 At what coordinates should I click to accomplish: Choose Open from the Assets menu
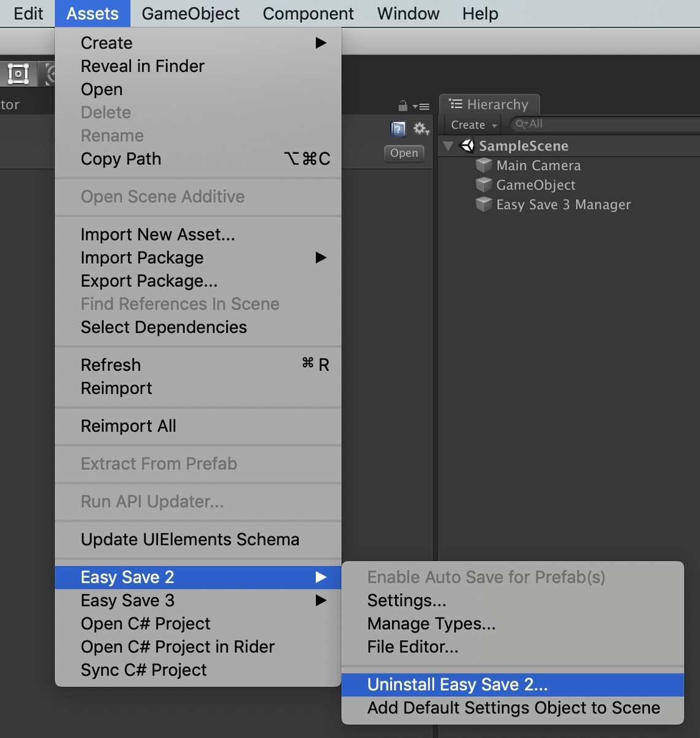(x=198, y=90)
